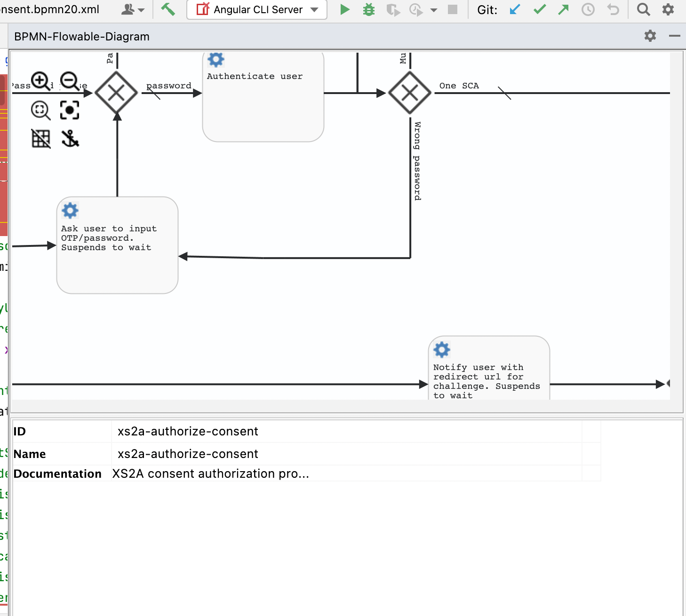Image resolution: width=686 pixels, height=616 pixels.
Task: Expand the profiler options arrow
Action: (x=434, y=9)
